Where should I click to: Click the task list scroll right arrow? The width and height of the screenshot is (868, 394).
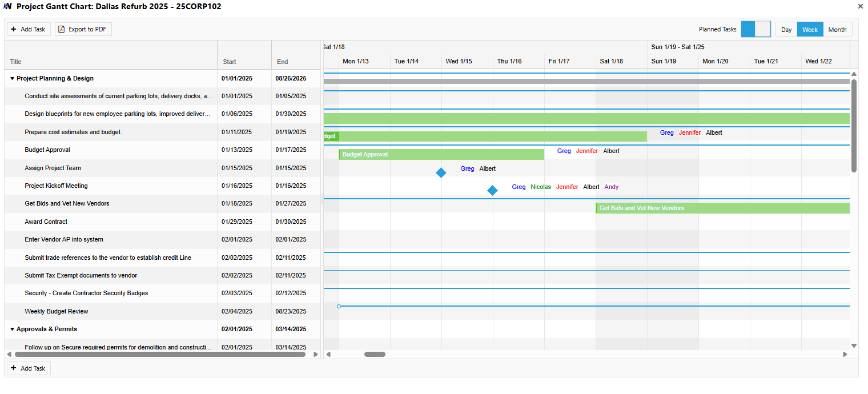316,355
